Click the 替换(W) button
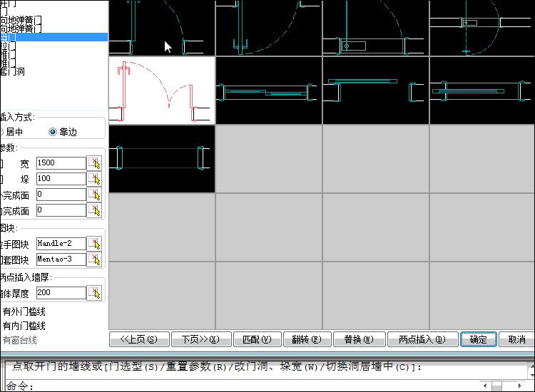 coord(357,339)
